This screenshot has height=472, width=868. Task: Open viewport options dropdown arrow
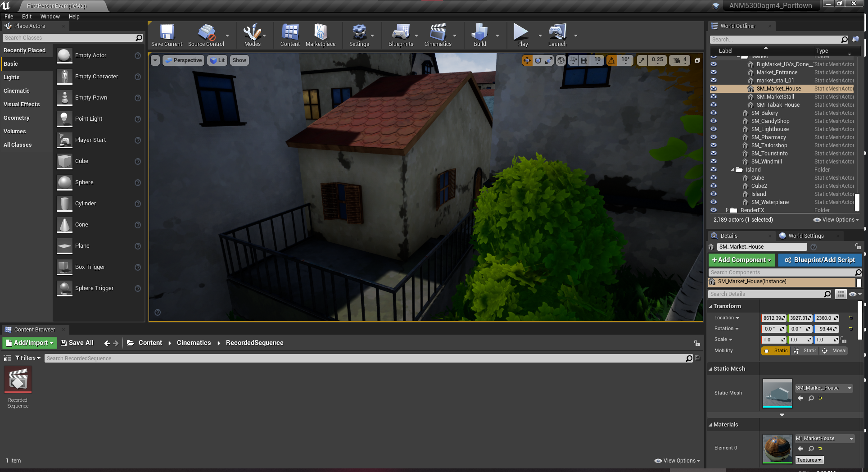coord(155,60)
